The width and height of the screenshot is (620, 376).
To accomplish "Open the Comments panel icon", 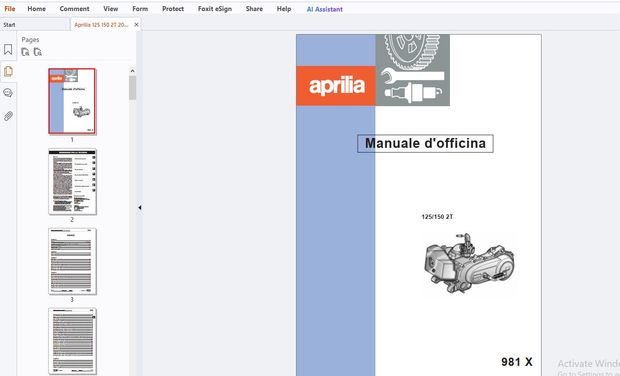I will pos(8,93).
